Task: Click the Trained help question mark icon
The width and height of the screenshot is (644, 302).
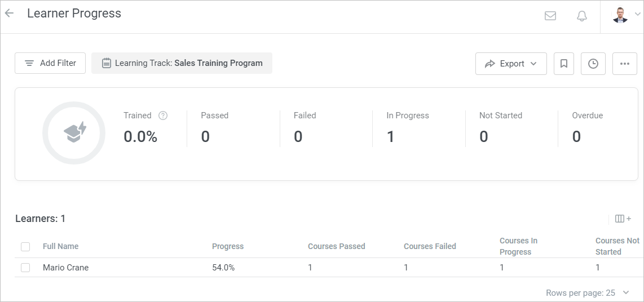Action: point(163,116)
